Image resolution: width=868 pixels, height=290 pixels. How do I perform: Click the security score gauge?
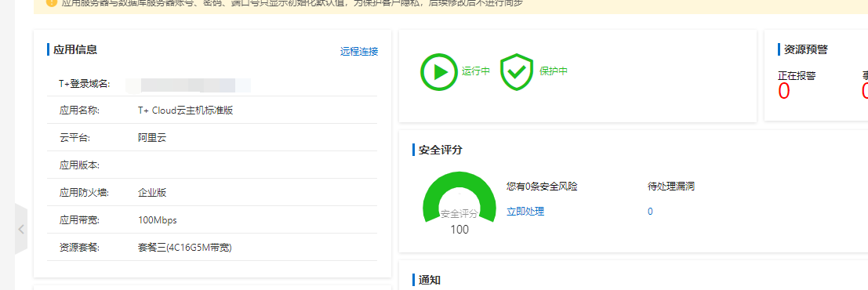point(459,198)
